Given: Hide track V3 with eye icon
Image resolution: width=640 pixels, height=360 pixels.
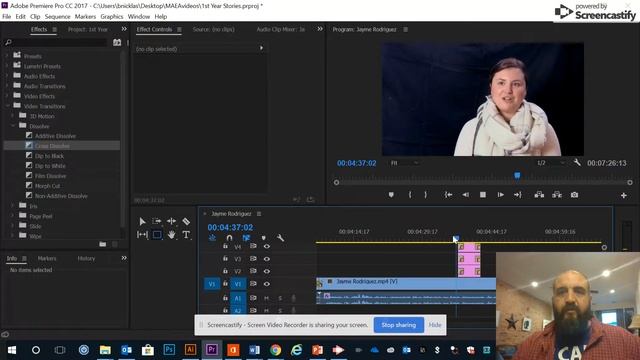Looking at the screenshot, I should tap(267, 259).
